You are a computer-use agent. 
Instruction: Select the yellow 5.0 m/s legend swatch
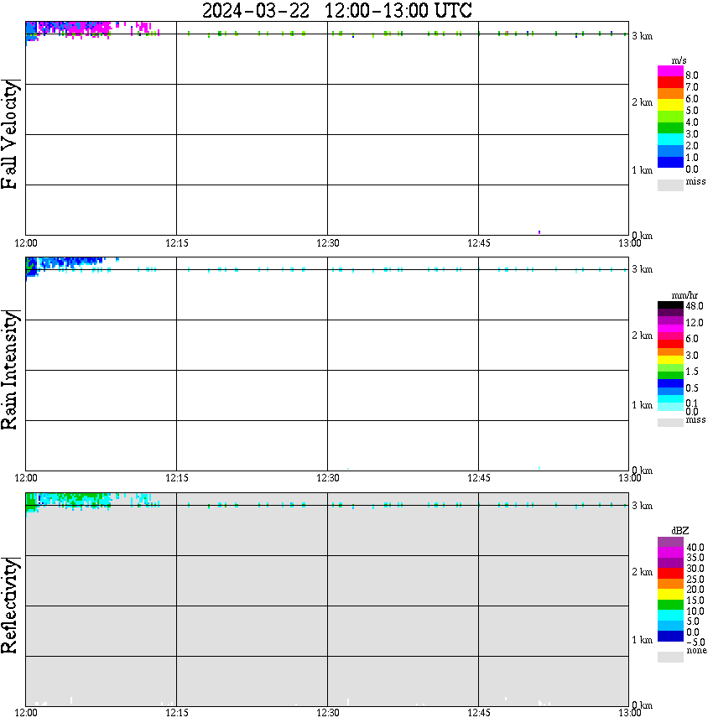(x=670, y=106)
